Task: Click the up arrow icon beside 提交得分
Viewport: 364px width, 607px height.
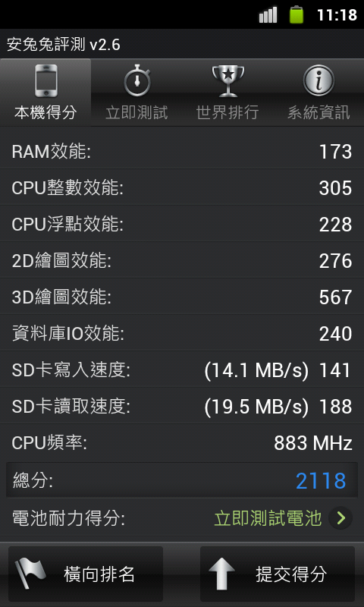Action: point(221,574)
